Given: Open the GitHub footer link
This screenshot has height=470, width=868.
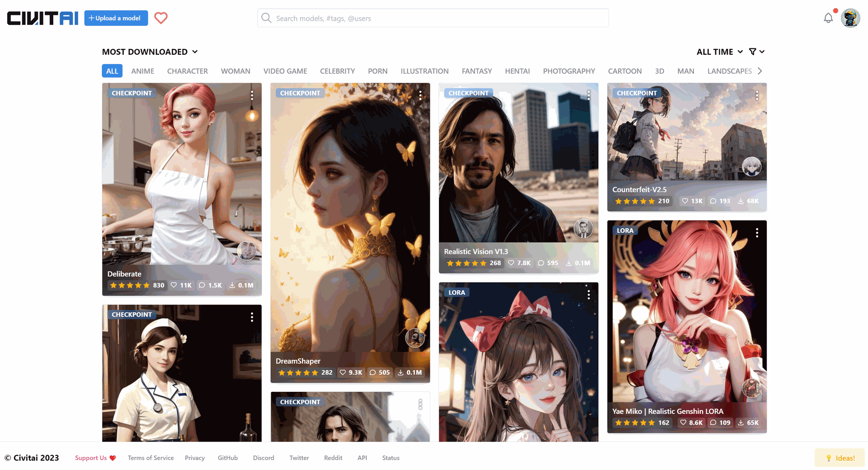Looking at the screenshot, I should [228, 458].
